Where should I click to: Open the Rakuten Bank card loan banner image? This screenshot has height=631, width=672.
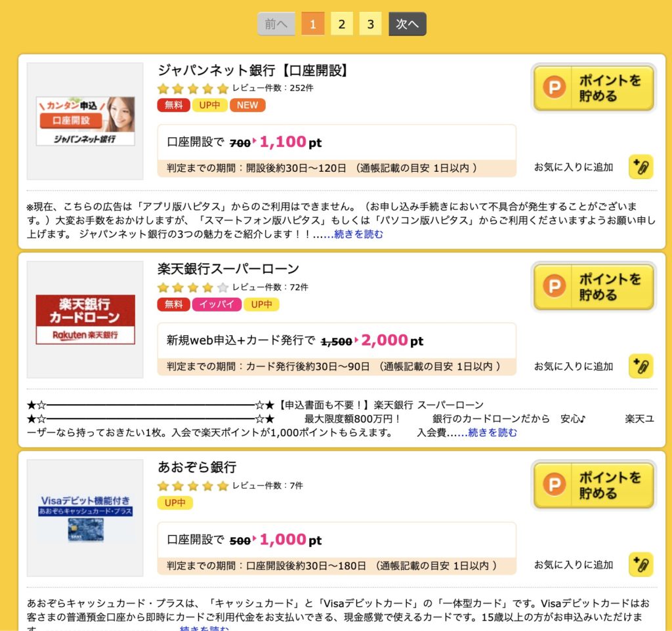[85, 319]
